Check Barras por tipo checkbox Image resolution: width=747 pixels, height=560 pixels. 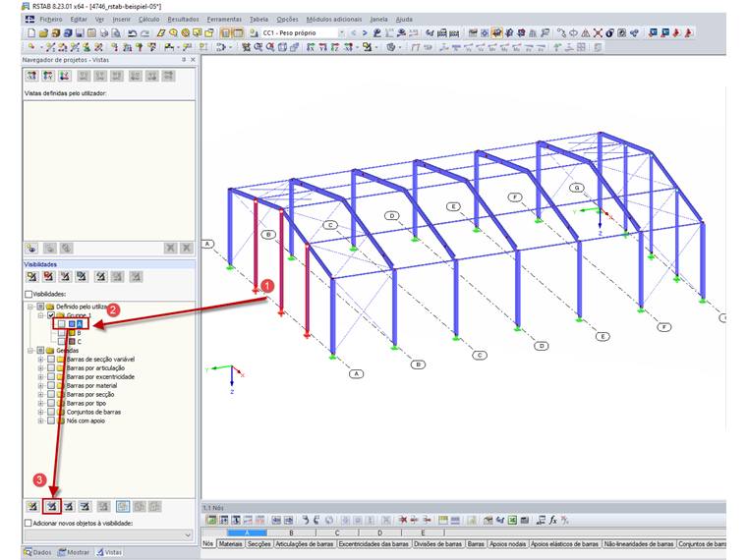coord(51,404)
